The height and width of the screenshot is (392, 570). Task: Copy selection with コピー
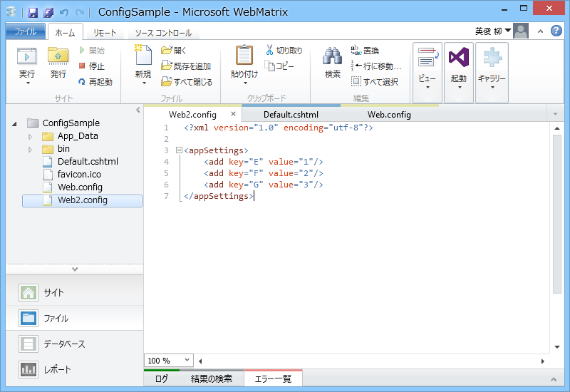coord(279,66)
